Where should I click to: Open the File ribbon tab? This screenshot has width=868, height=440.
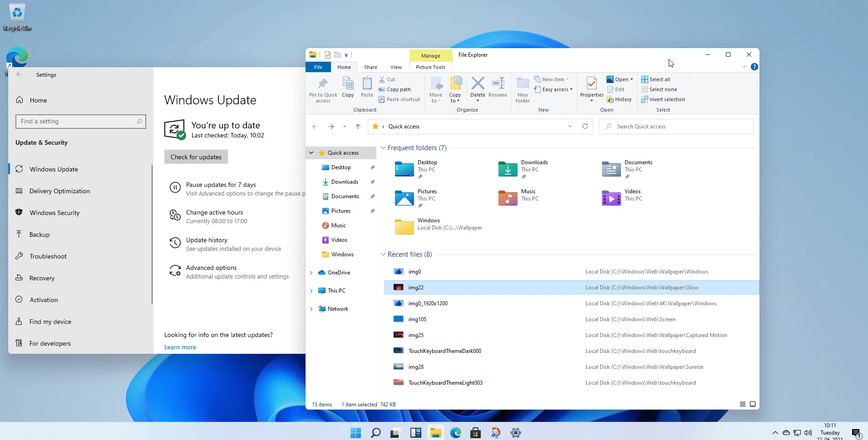[318, 67]
